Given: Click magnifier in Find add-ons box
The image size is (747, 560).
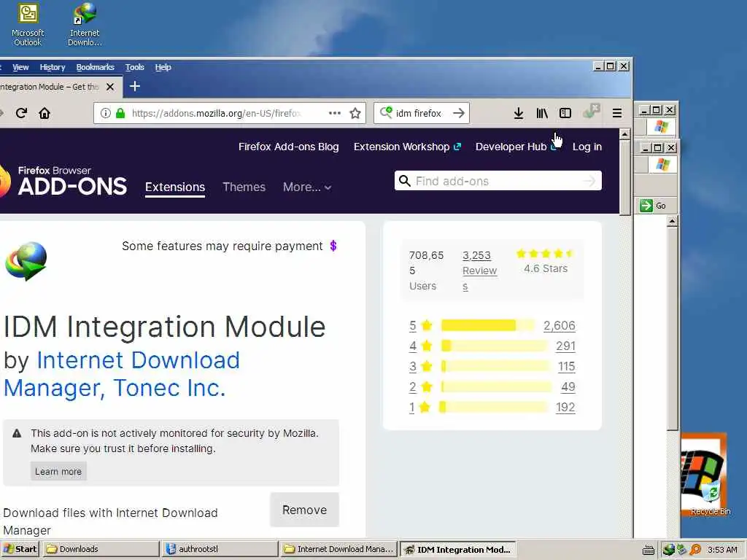Looking at the screenshot, I should click(404, 181).
